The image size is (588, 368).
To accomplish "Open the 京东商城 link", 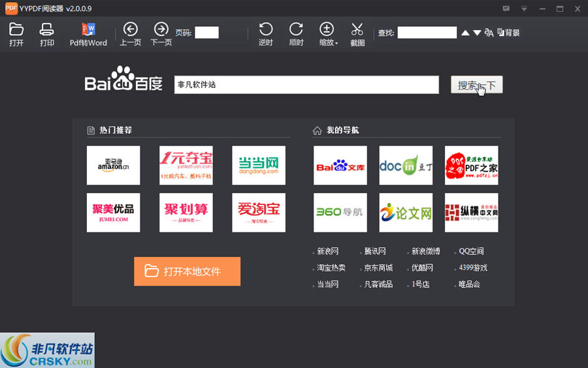I will [x=378, y=268].
